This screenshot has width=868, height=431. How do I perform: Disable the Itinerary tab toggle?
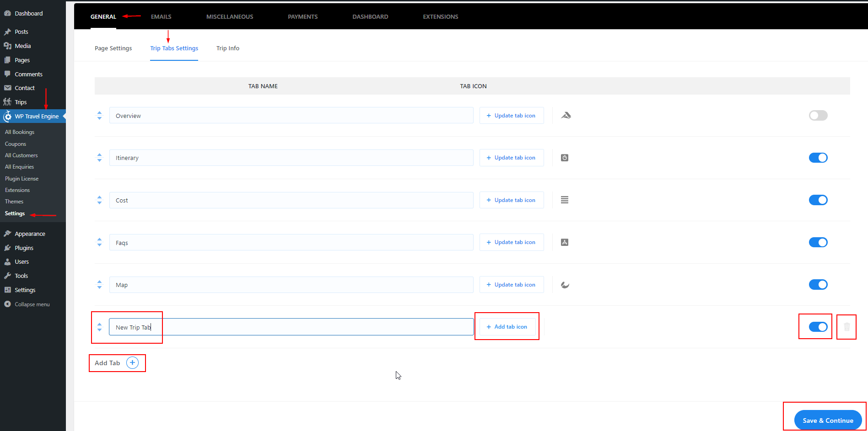(x=818, y=158)
